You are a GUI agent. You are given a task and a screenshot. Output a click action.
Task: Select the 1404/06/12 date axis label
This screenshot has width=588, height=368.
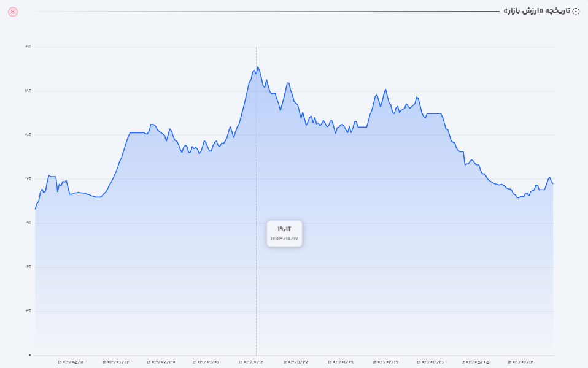[520, 362]
